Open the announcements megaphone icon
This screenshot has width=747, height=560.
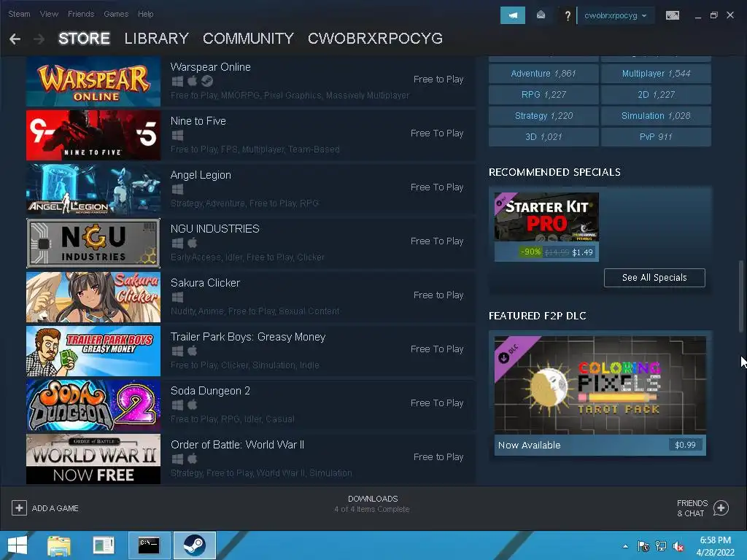pyautogui.click(x=513, y=15)
